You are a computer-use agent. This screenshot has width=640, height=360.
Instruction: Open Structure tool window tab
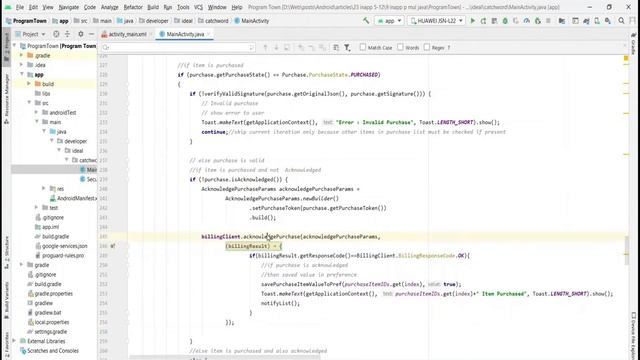point(6,253)
